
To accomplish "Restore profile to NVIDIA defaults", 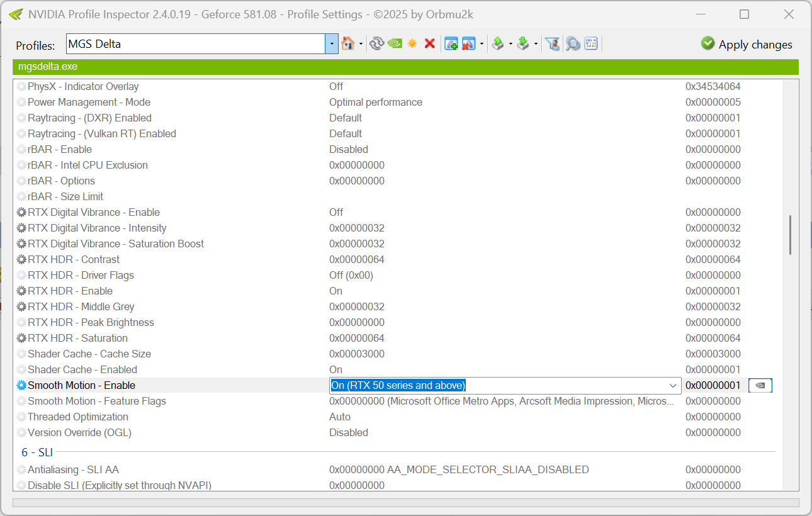I will click(395, 43).
